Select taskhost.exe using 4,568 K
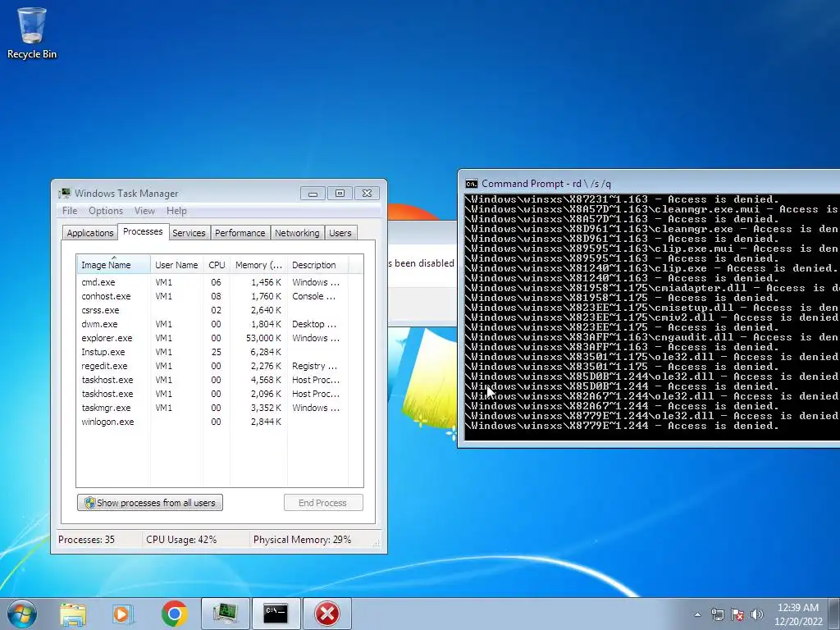This screenshot has height=630, width=840. pyautogui.click(x=220, y=380)
